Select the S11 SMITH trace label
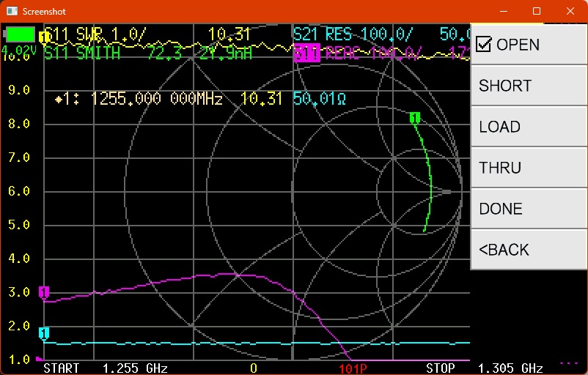The width and height of the screenshot is (588, 375). click(82, 53)
